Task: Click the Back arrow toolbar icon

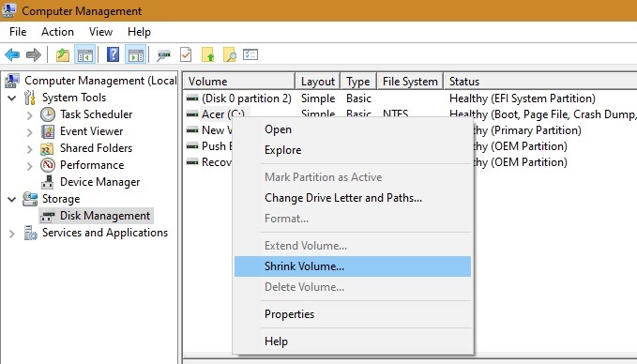Action: tap(12, 54)
